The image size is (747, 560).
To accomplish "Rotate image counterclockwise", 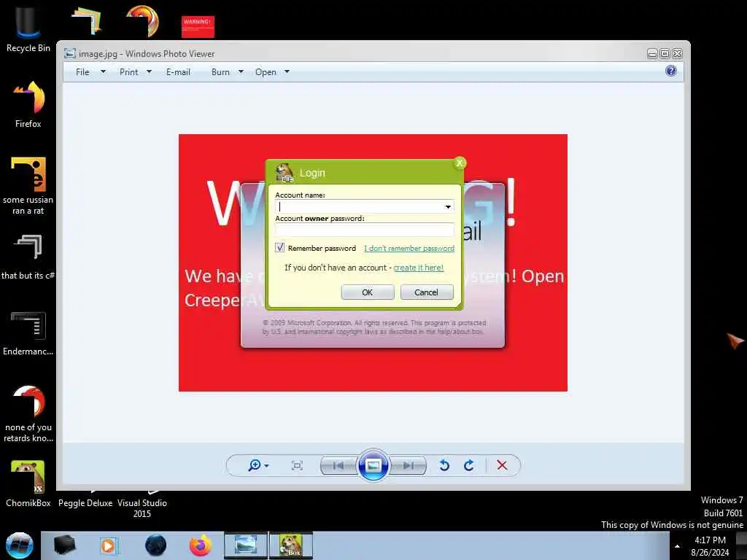I will click(x=444, y=465).
